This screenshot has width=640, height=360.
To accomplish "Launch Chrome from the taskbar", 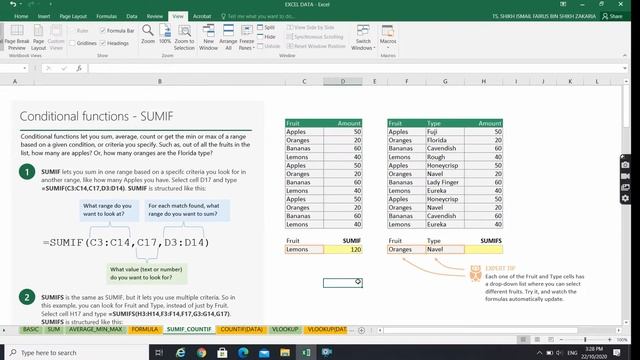I will [x=201, y=352].
